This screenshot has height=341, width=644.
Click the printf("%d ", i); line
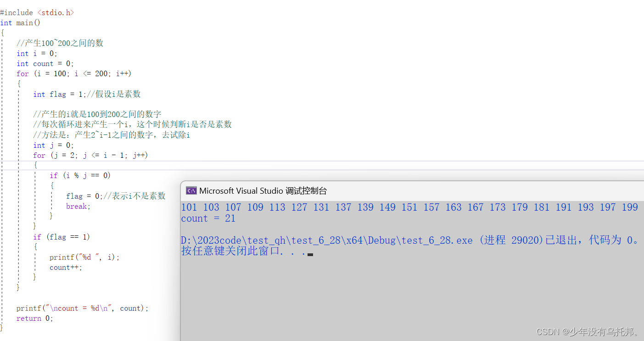click(x=84, y=257)
